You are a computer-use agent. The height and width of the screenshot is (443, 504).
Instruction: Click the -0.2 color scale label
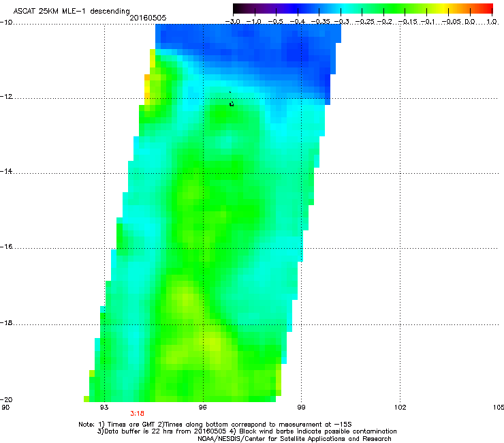point(385,22)
